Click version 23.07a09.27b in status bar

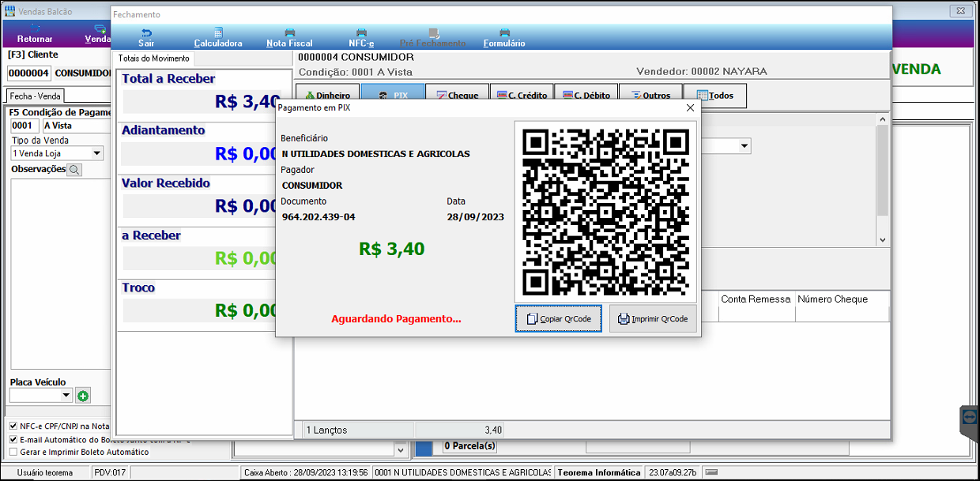pyautogui.click(x=673, y=472)
